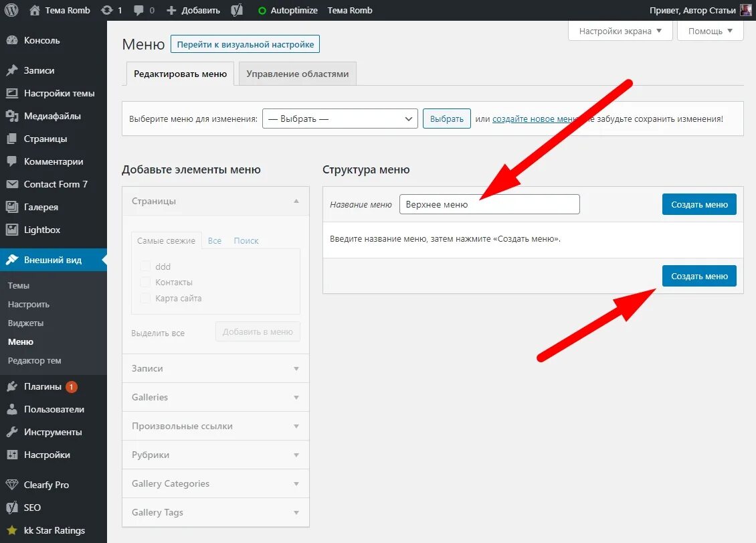Open the Yoast icon in admin bar
756x543 pixels.
pos(237,10)
